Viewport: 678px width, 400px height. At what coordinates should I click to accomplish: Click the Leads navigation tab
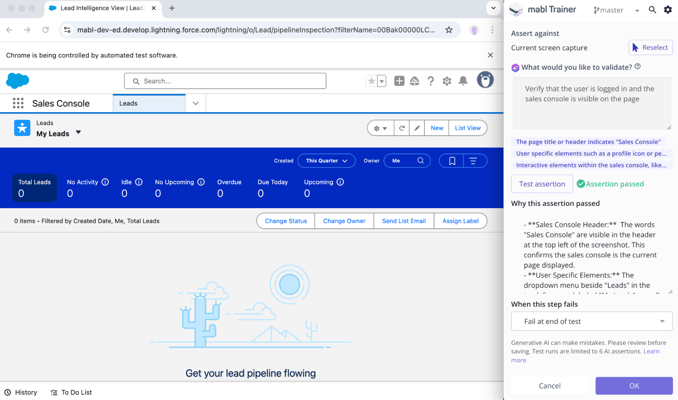pos(149,103)
